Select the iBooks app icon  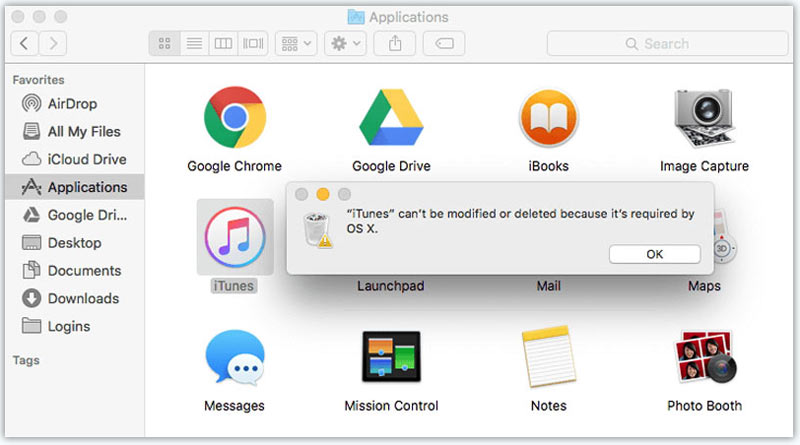(548, 118)
